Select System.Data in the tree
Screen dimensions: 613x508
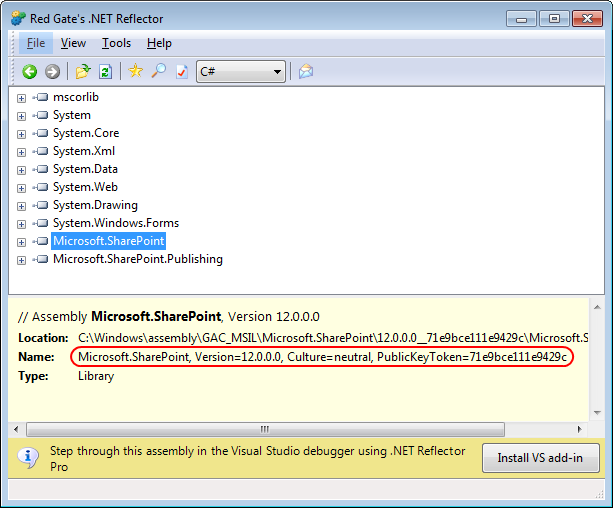pyautogui.click(x=85, y=169)
